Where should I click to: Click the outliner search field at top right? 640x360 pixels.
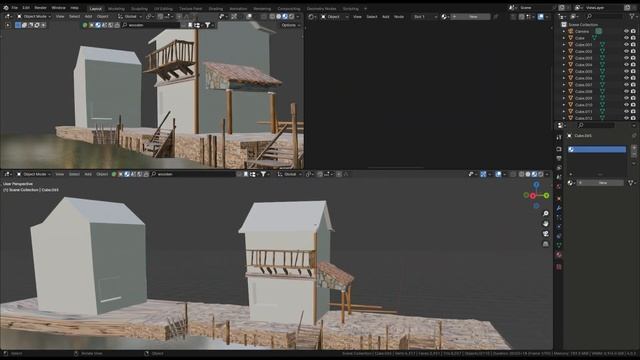point(604,16)
